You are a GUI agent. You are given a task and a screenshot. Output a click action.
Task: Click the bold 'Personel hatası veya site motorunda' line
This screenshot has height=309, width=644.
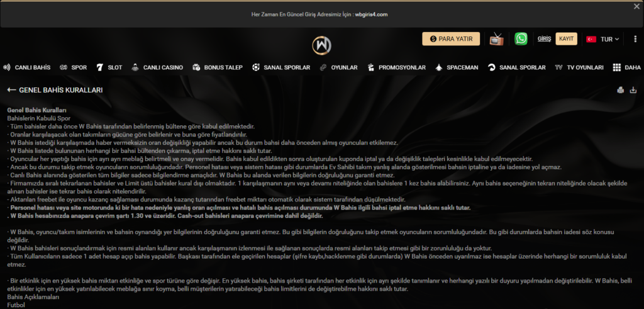pyautogui.click(x=238, y=208)
